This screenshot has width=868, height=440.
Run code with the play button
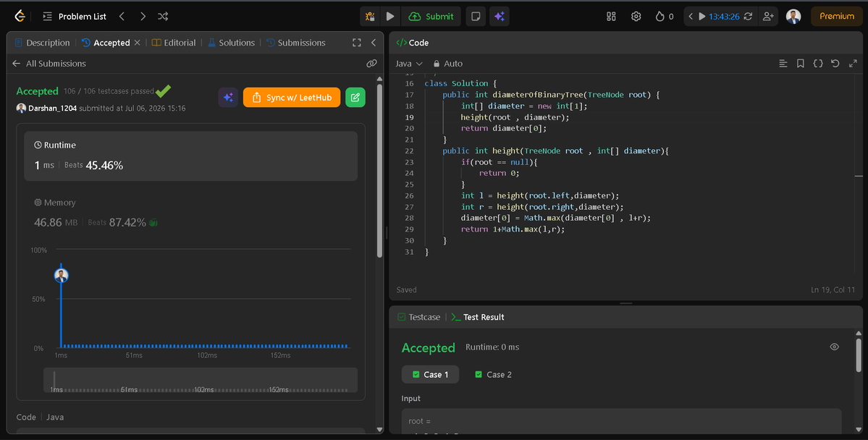390,17
